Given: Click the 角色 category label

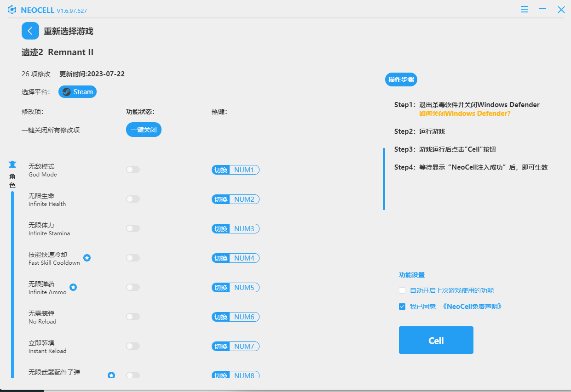Looking at the screenshot, I should click(12, 181).
